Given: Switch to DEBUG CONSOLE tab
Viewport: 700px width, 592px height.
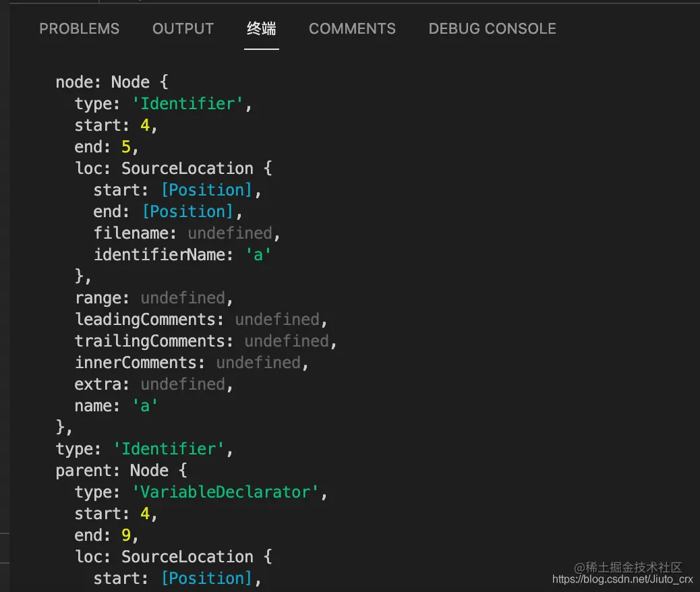Looking at the screenshot, I should click(492, 28).
